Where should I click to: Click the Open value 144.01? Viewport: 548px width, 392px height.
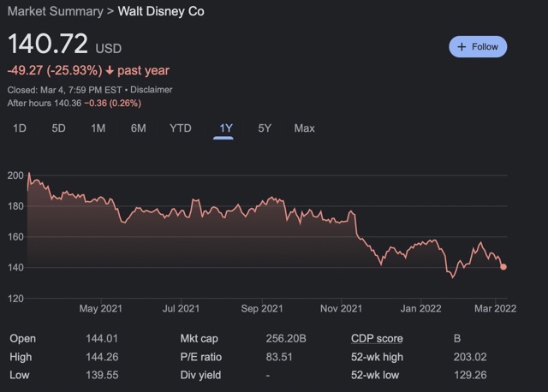[x=102, y=339]
